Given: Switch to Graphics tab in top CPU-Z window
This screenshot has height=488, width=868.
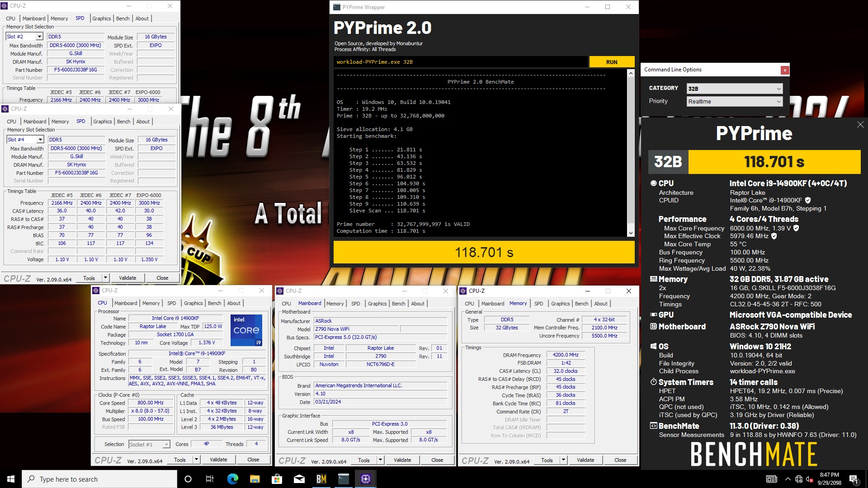Looking at the screenshot, I should pyautogui.click(x=101, y=19).
